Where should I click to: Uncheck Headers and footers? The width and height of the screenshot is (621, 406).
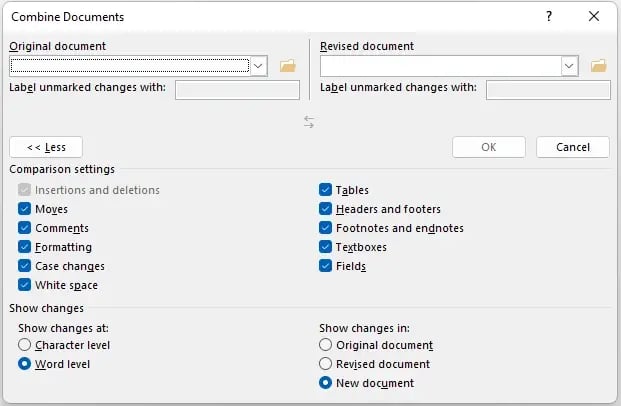point(326,209)
